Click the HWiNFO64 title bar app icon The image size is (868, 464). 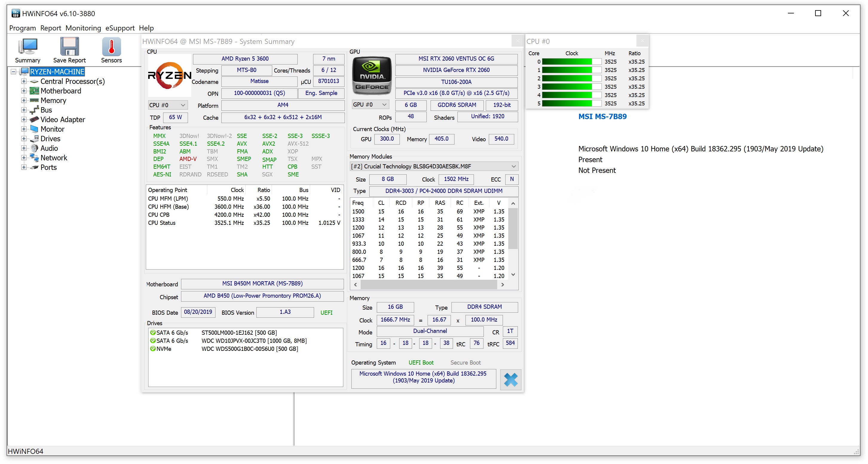16,13
